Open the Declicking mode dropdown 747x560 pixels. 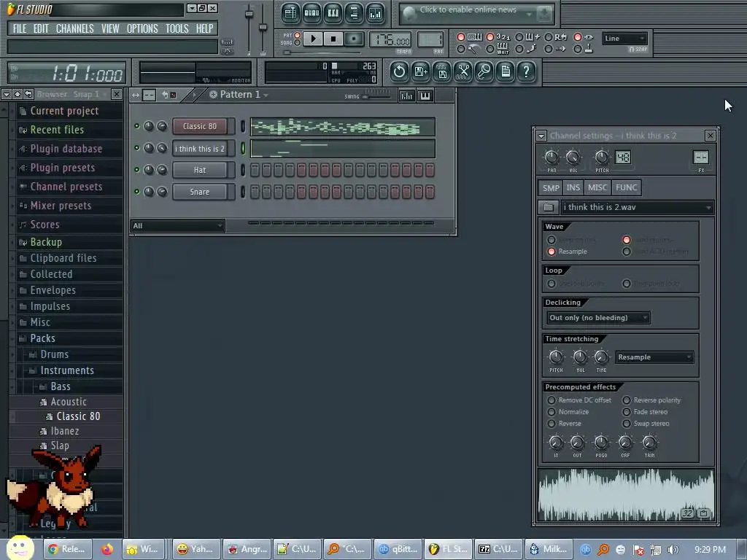coord(599,318)
